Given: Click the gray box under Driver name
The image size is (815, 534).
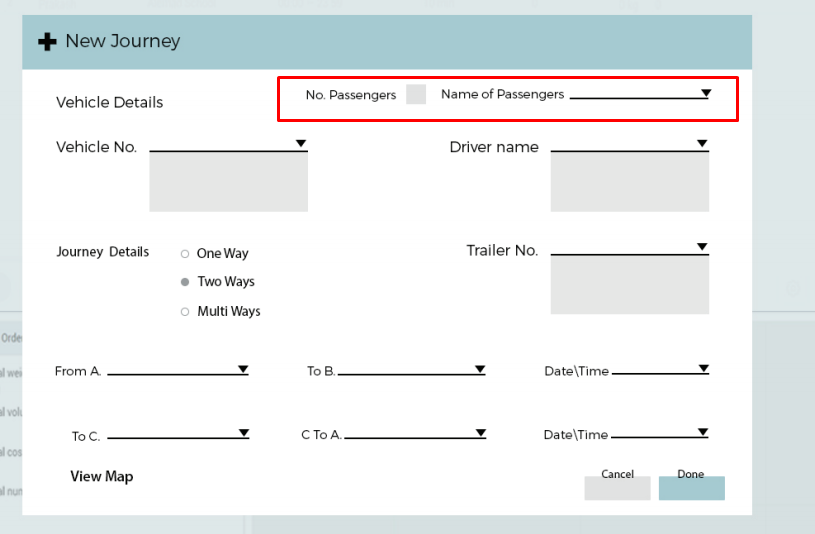Looking at the screenshot, I should [x=629, y=182].
